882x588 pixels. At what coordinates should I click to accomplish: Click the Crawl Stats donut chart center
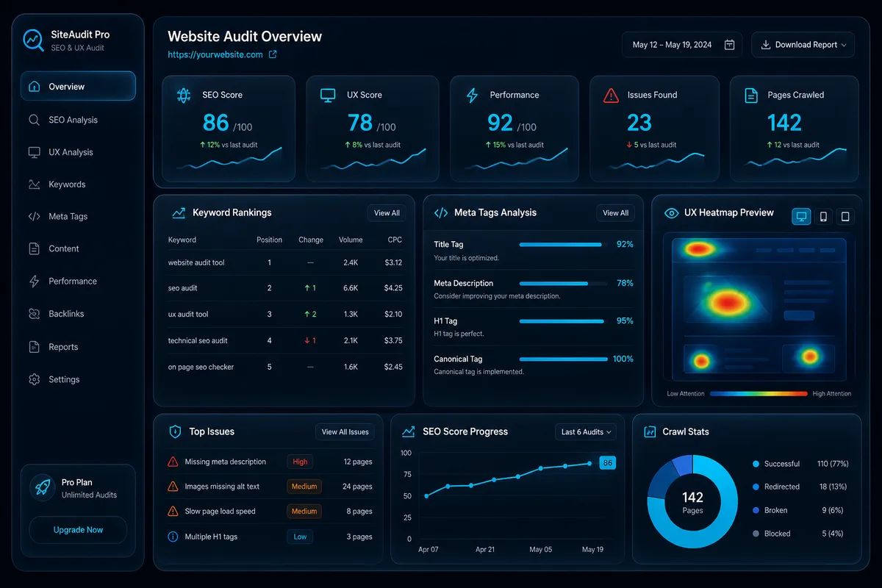coord(692,502)
